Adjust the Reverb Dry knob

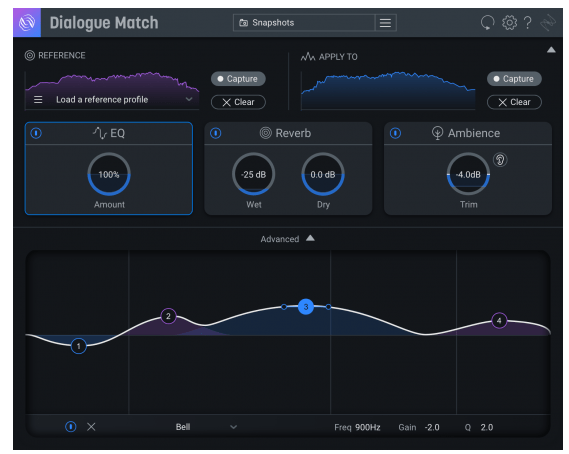point(323,175)
